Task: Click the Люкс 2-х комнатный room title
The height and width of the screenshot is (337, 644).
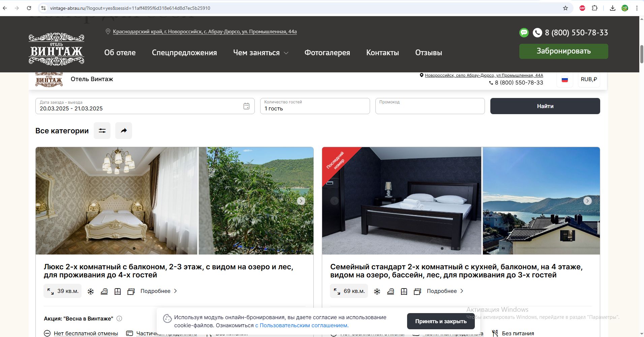Action: [168, 271]
